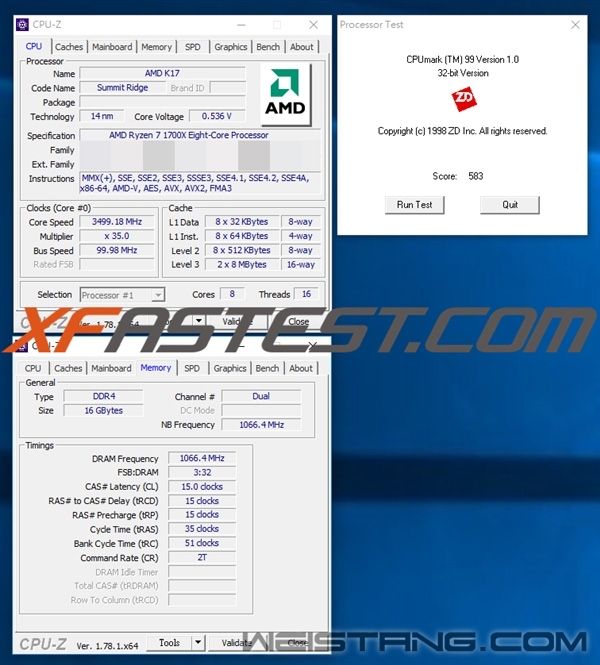Click the 8 x 512 KBytes Level 2 value

coord(242,250)
